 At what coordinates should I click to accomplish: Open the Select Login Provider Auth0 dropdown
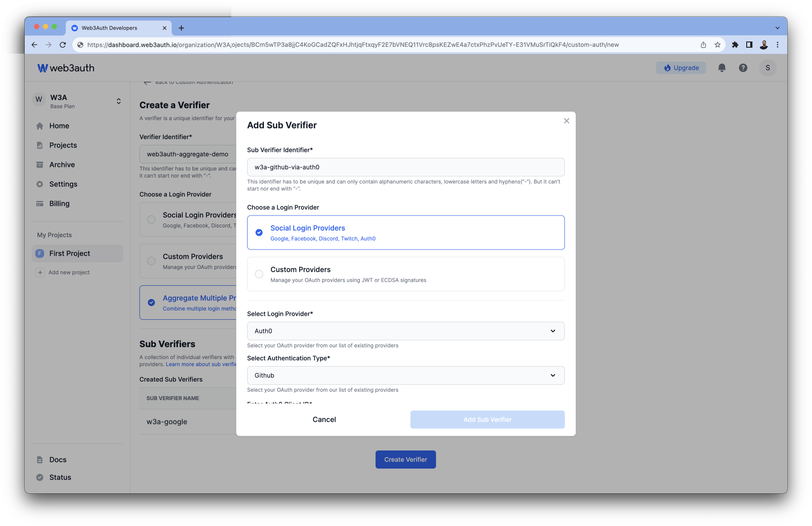coord(406,331)
